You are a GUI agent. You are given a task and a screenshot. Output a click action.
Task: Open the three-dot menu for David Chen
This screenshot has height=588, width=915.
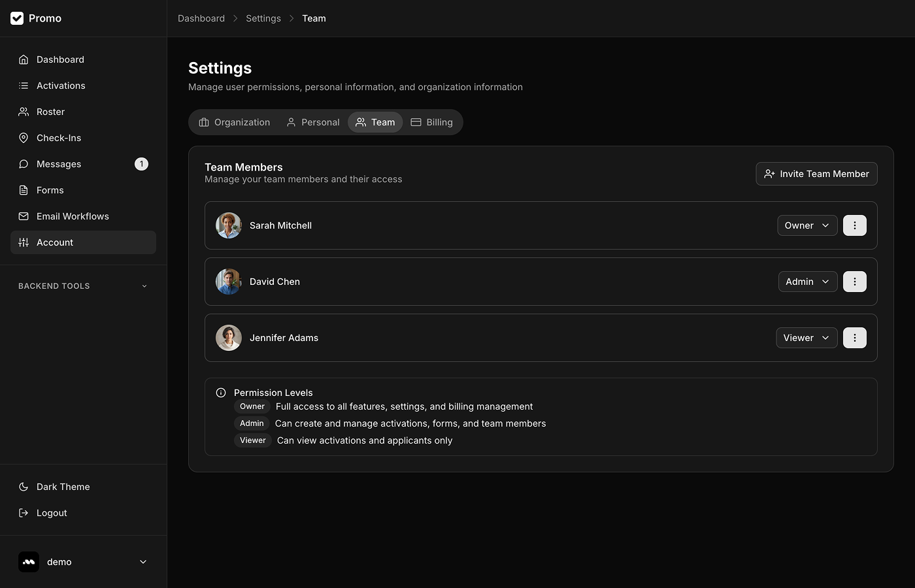tap(854, 282)
